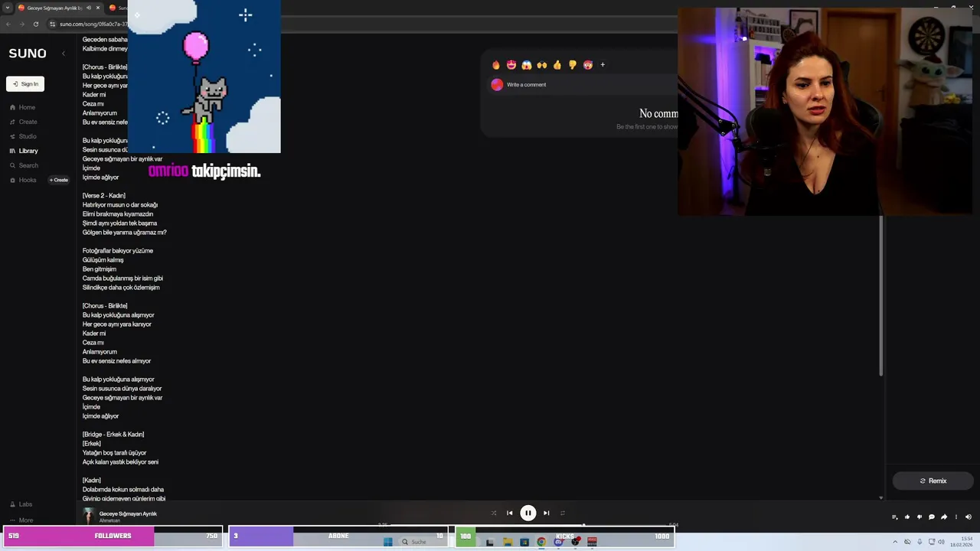Click lyric line 'Hatırlıyor musun o dar sokağı'

(x=120, y=205)
